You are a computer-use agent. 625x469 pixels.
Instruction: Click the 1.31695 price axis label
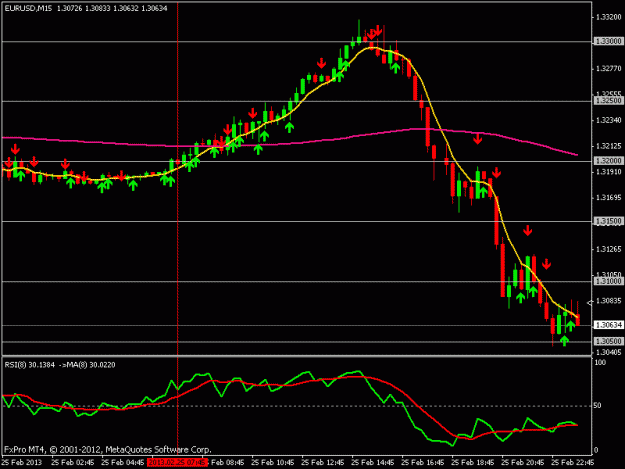tap(608, 198)
